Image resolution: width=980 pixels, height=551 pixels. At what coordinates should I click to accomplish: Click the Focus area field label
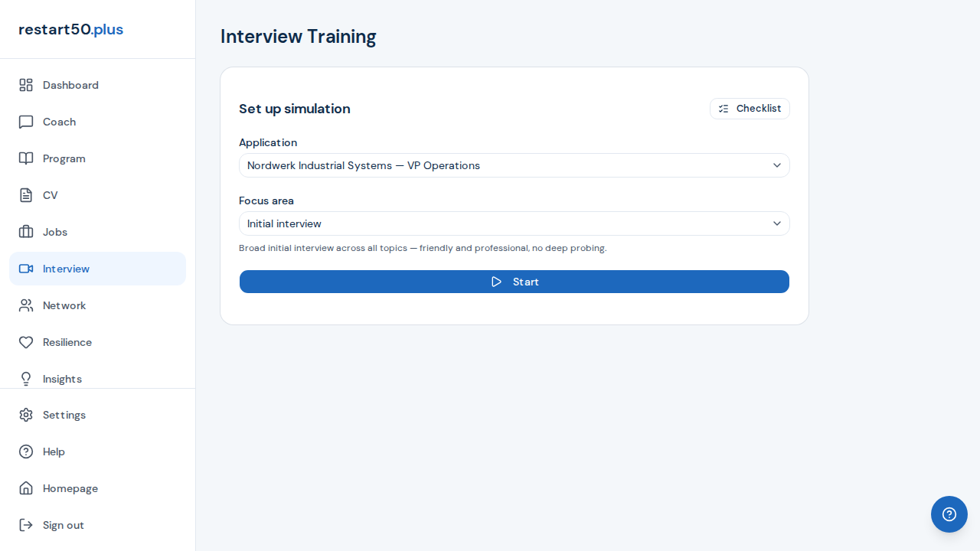click(x=266, y=201)
